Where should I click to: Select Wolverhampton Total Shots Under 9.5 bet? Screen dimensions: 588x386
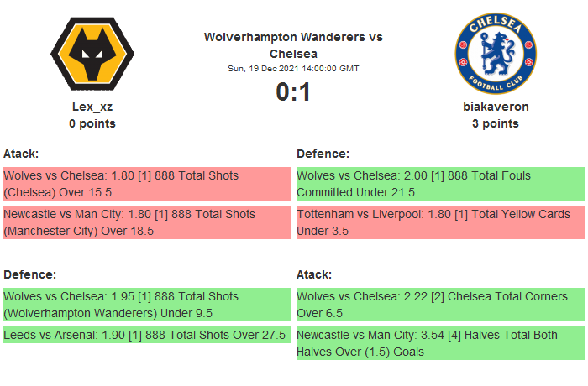click(146, 305)
